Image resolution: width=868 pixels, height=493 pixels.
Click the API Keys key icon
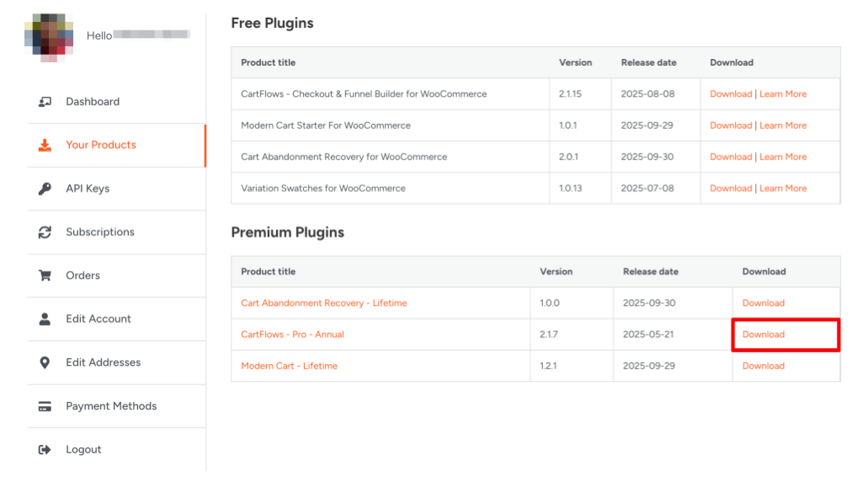pos(45,189)
